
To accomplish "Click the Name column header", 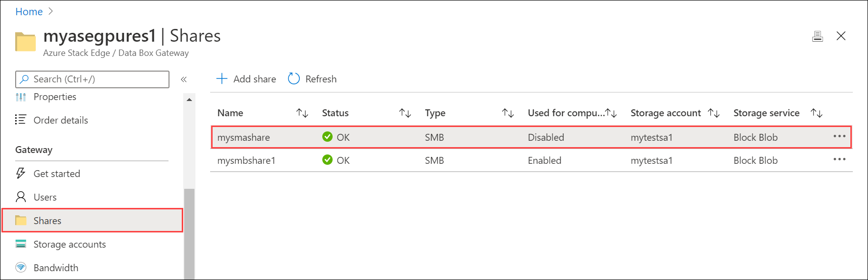I will 230,113.
